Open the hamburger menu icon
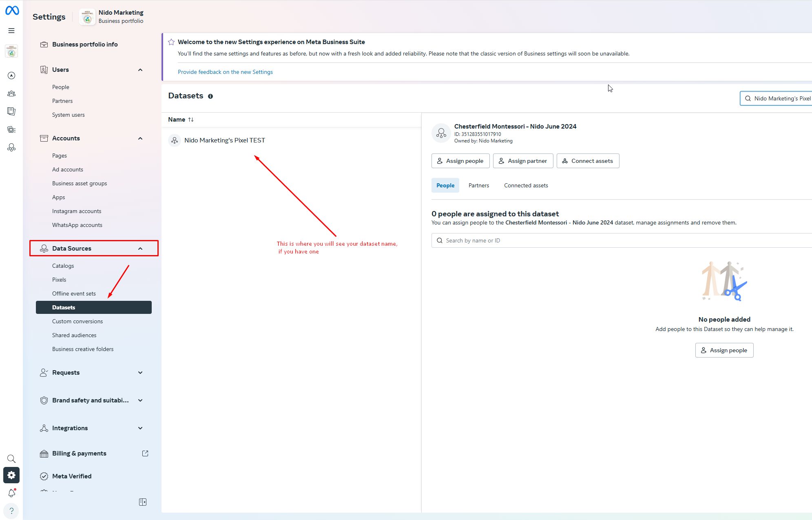The width and height of the screenshot is (812, 520). tap(11, 31)
